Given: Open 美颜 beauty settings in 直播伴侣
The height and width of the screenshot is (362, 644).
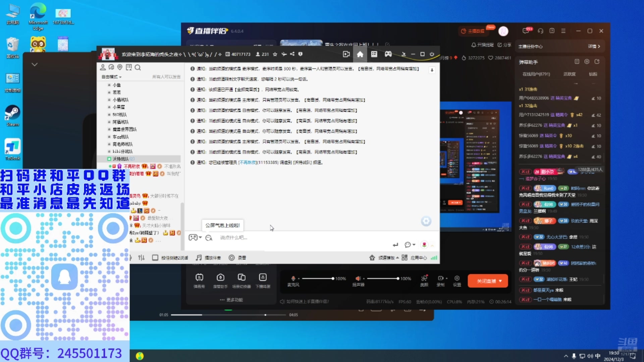Looking at the screenshot, I should pyautogui.click(x=424, y=281).
